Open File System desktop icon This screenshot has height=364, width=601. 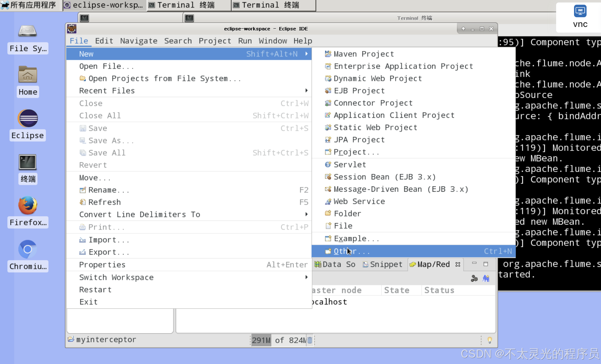28,39
